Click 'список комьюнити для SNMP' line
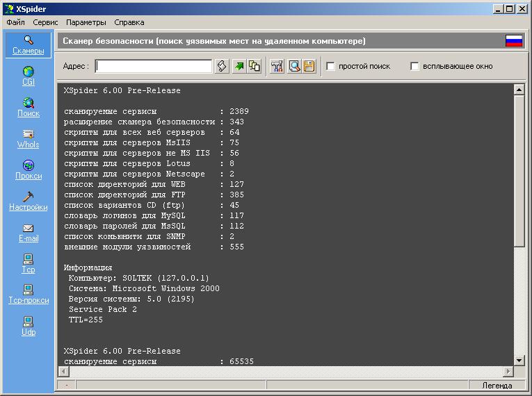 point(149,236)
